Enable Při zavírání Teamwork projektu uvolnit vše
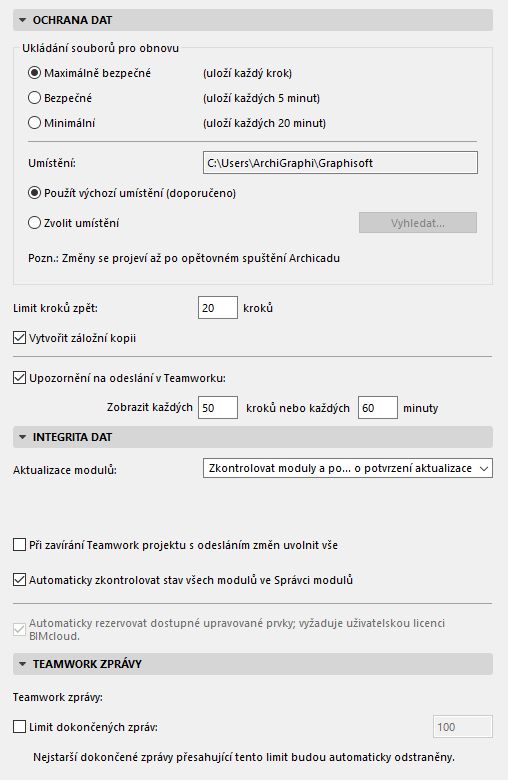508x780 pixels. [x=19, y=545]
